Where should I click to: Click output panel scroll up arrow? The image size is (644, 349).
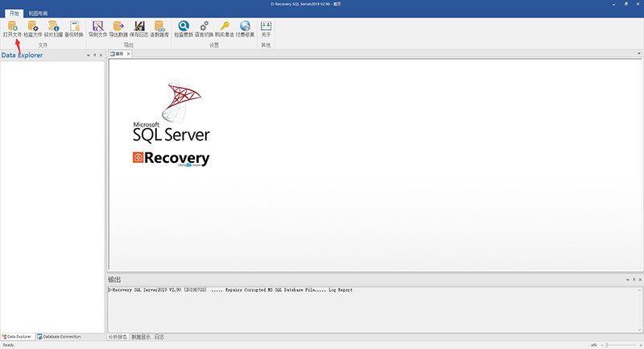pos(639,291)
